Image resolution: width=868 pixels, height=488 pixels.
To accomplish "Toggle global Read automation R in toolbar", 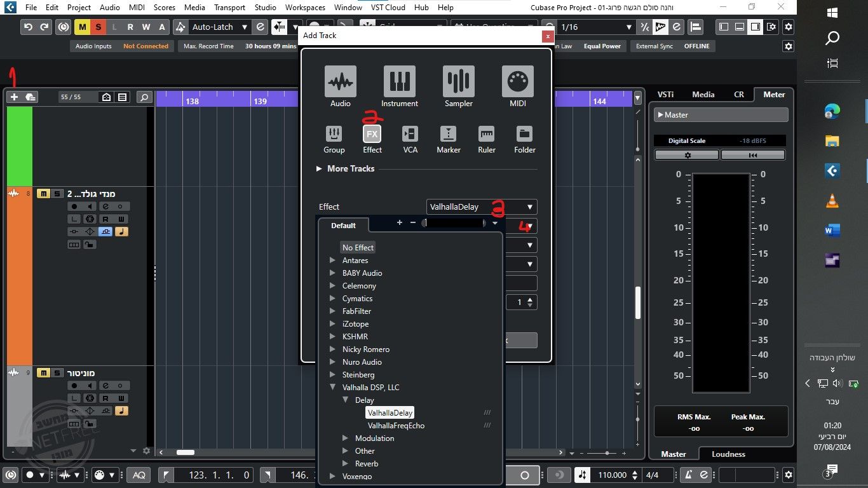I will coord(130,27).
